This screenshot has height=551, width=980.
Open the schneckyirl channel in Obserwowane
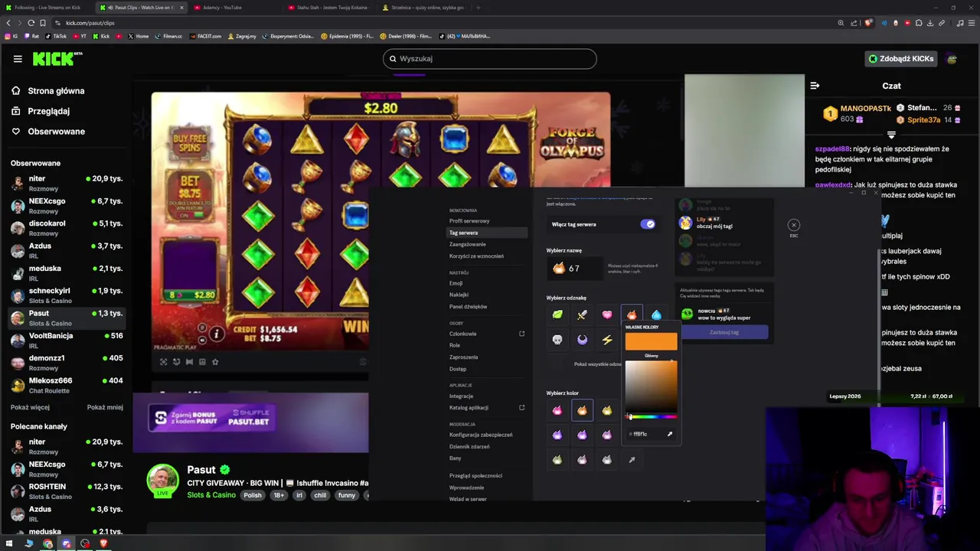(x=66, y=295)
